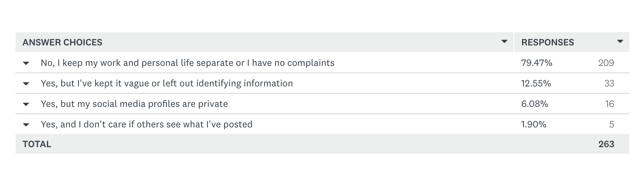This screenshot has height=175, width=644.
Task: Select the 12.55% response percentage
Action: pyautogui.click(x=536, y=83)
